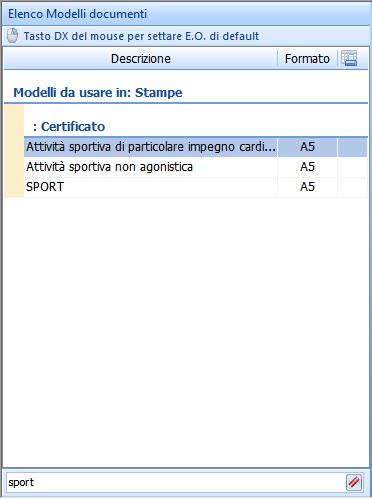Collapse 'Modelli da usare in: Stampe' group
Screen dimensions: 372x499
[x=98, y=93]
